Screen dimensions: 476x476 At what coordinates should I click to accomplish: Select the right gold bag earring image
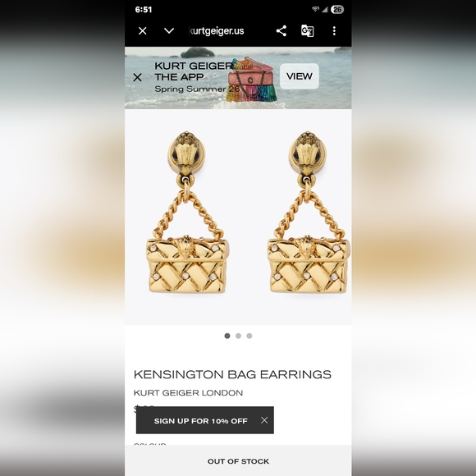click(308, 213)
